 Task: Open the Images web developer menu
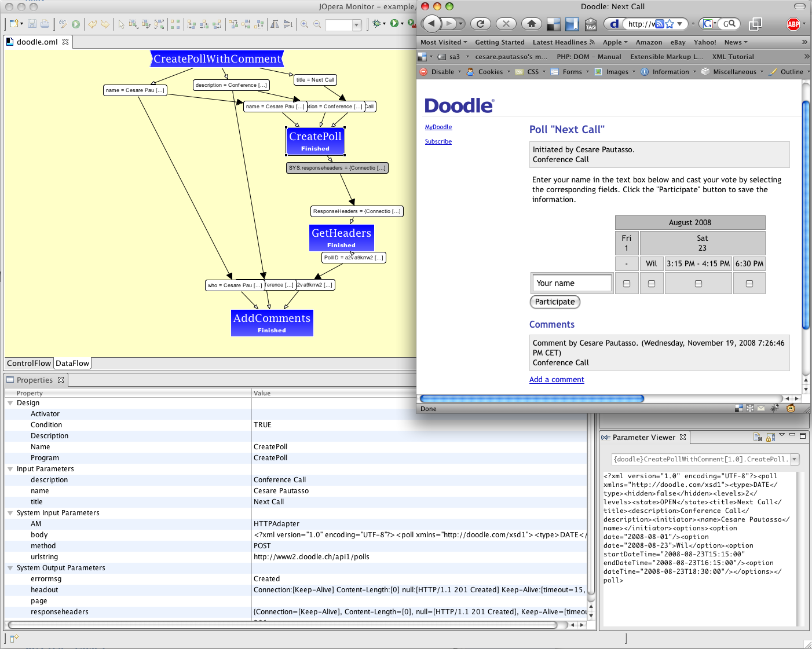click(616, 72)
